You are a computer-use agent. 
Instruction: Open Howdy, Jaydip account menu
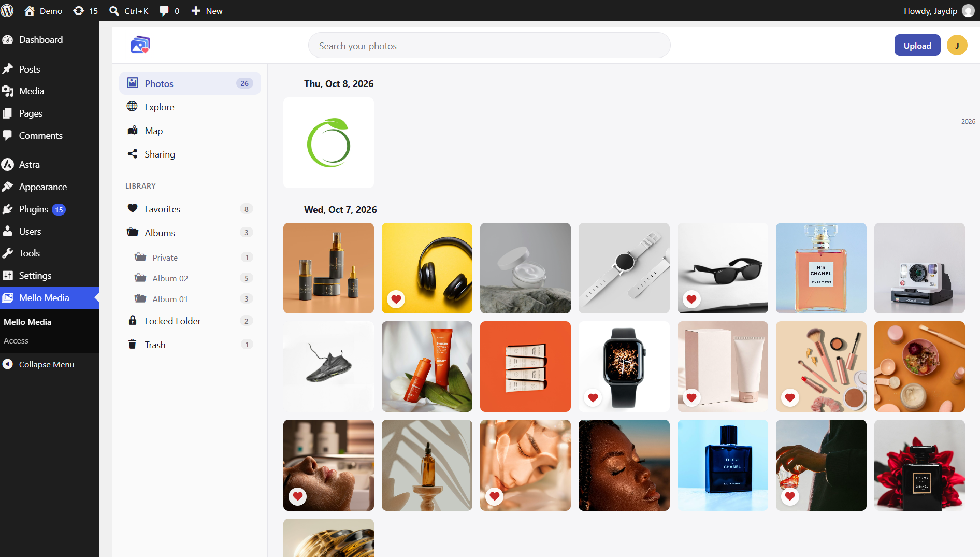938,11
